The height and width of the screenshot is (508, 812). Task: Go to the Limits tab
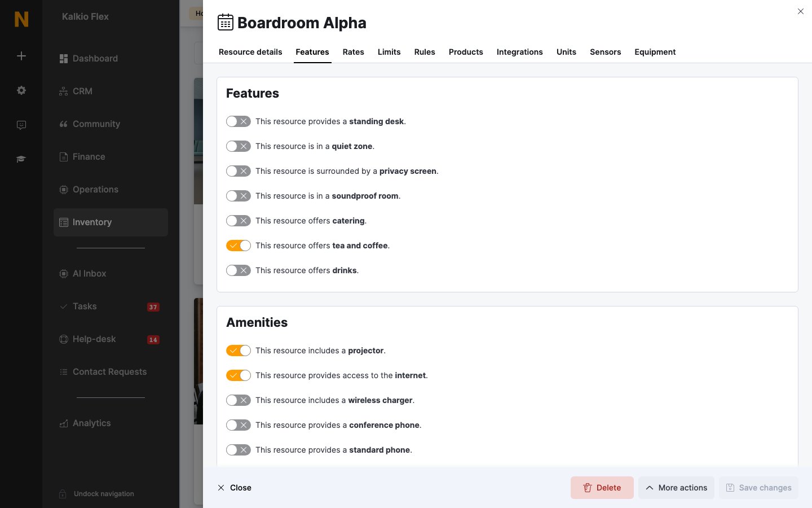pos(389,52)
